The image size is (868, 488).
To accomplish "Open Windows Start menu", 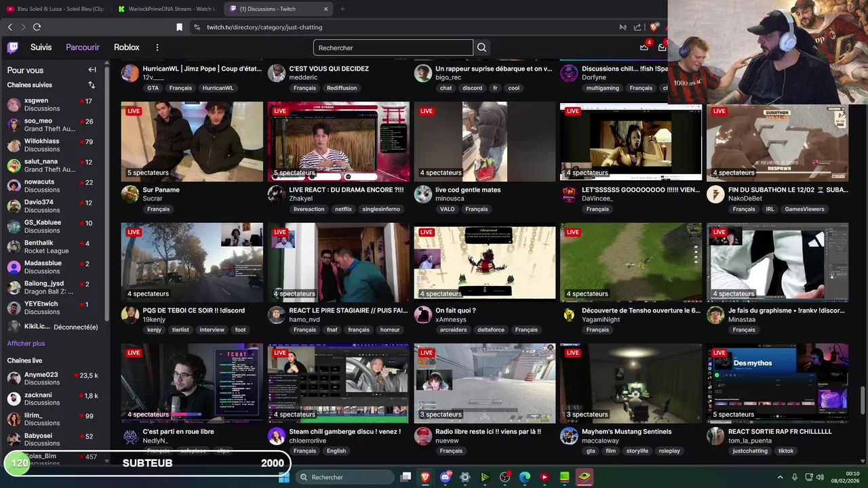I will pyautogui.click(x=283, y=477).
